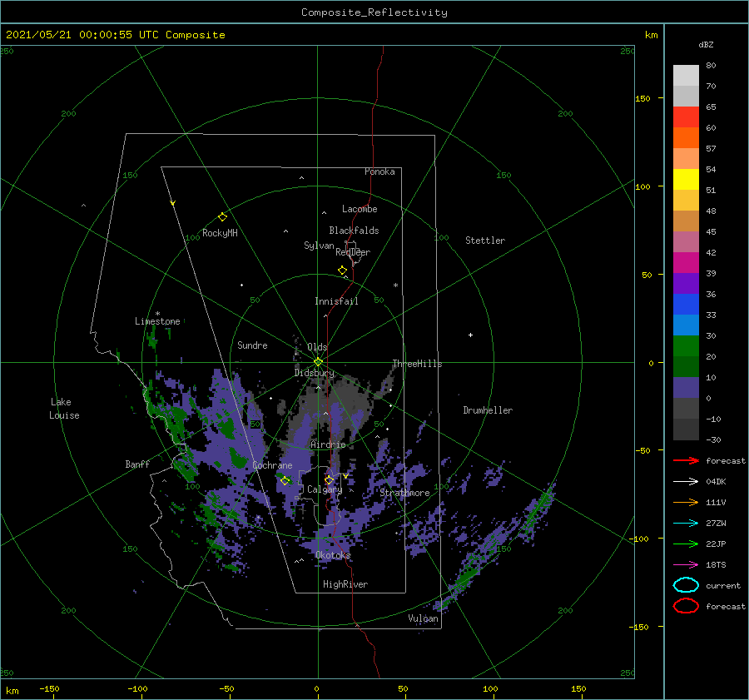Screen dimensions: 749x700
Task: Click the asterisk marker above Limestone
Action: tap(157, 314)
